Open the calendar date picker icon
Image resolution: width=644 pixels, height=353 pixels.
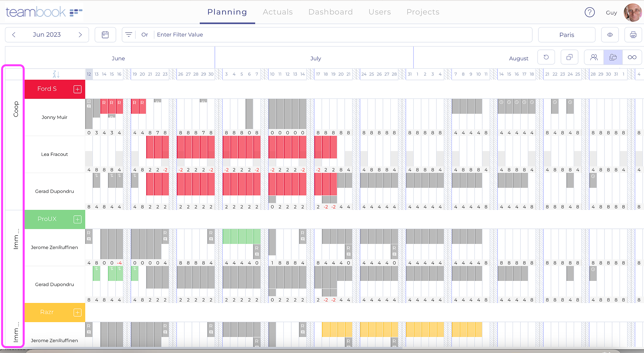click(105, 35)
